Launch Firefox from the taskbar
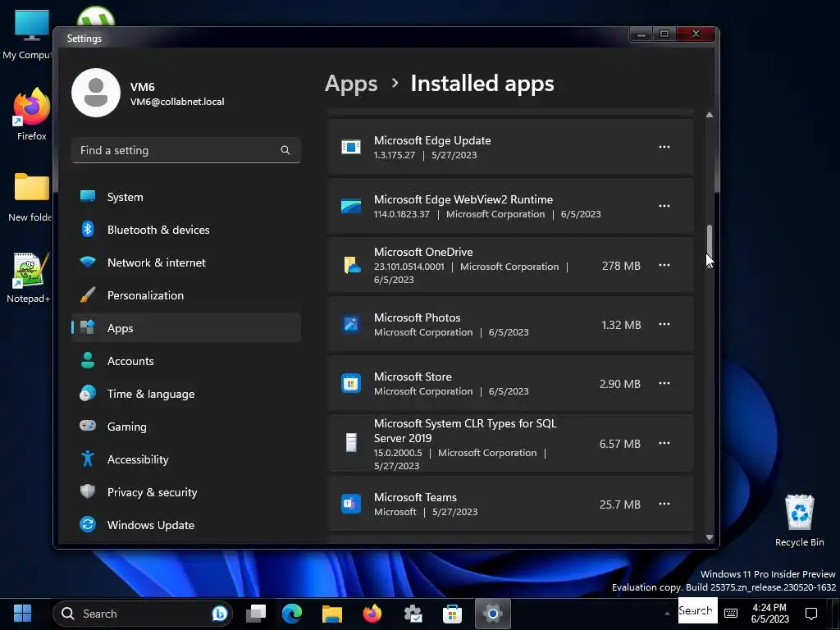This screenshot has height=630, width=840. tap(372, 614)
